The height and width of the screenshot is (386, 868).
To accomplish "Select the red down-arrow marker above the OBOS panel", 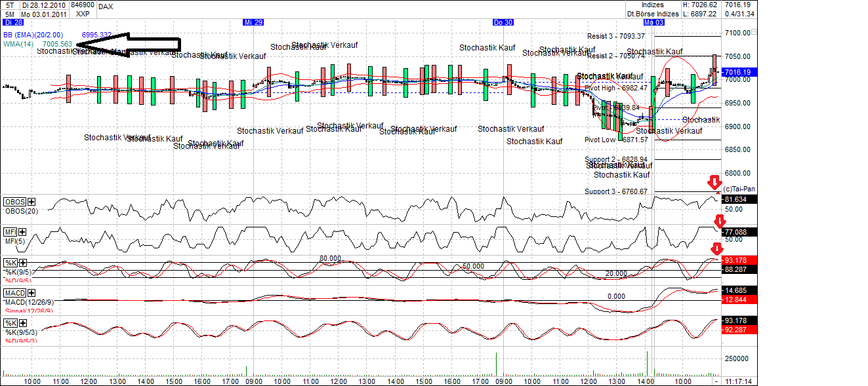I will tap(715, 182).
